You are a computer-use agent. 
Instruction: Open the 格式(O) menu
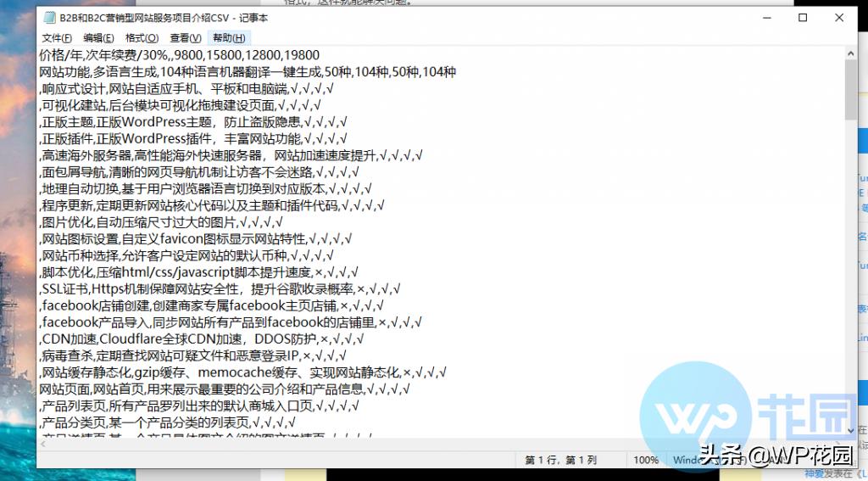pyautogui.click(x=142, y=37)
